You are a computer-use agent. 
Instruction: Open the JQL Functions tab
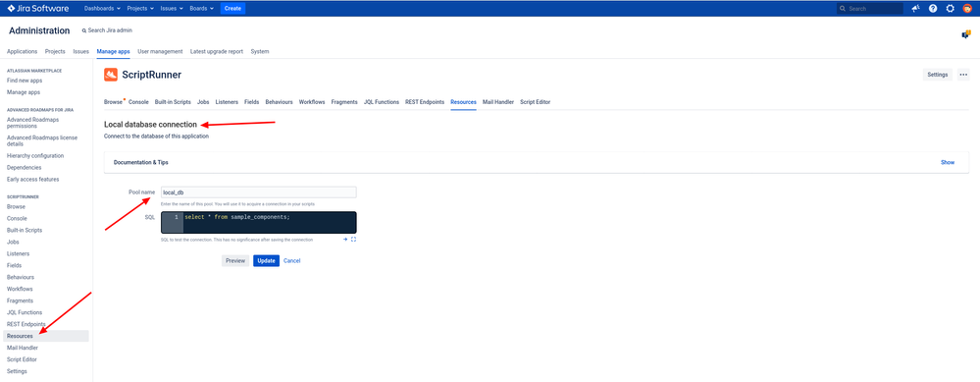pos(382,102)
